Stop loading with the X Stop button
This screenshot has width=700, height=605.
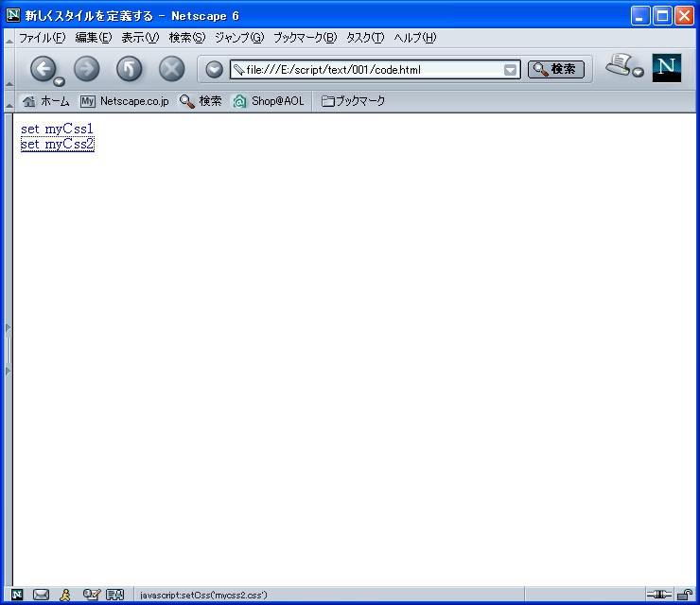pos(172,69)
